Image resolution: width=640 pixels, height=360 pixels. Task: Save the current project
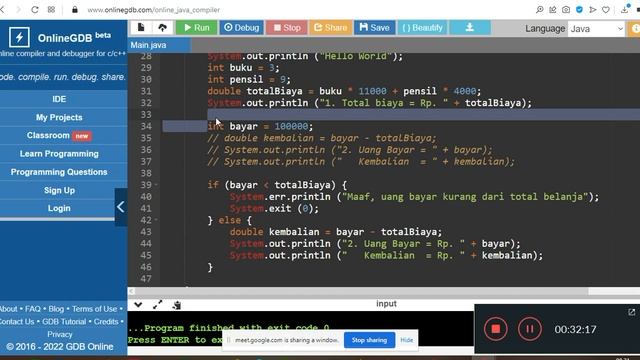[374, 27]
